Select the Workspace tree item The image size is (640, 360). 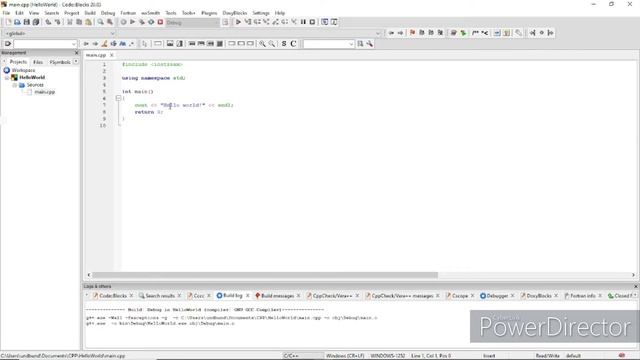pyautogui.click(x=23, y=70)
